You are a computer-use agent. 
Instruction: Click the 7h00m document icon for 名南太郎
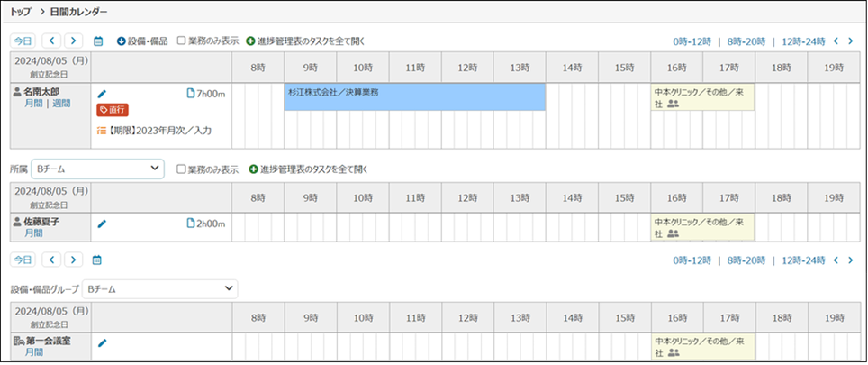(x=190, y=93)
